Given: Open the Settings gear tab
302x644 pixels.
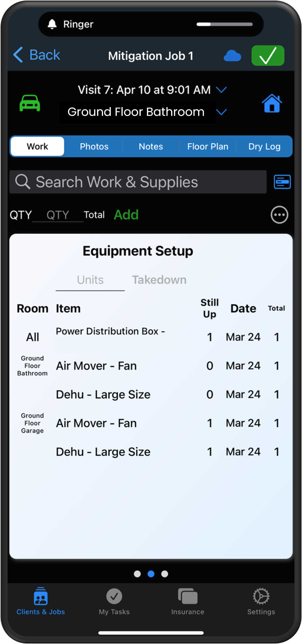Looking at the screenshot, I should point(261,601).
